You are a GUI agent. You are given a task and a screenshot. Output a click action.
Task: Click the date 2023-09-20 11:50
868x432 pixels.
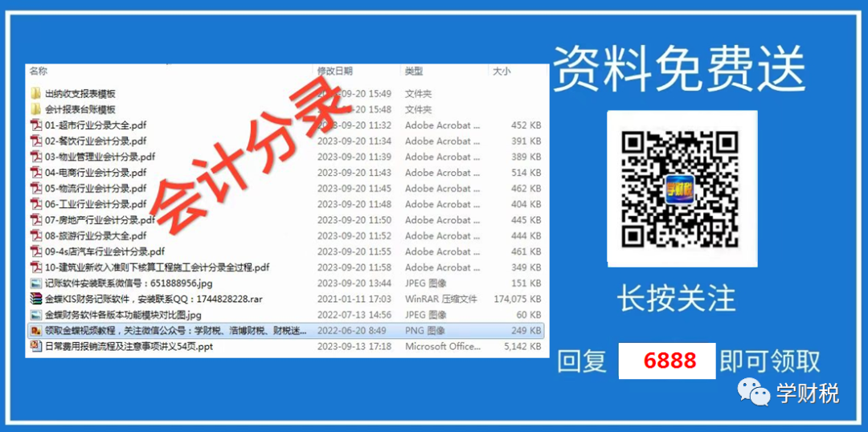(354, 220)
